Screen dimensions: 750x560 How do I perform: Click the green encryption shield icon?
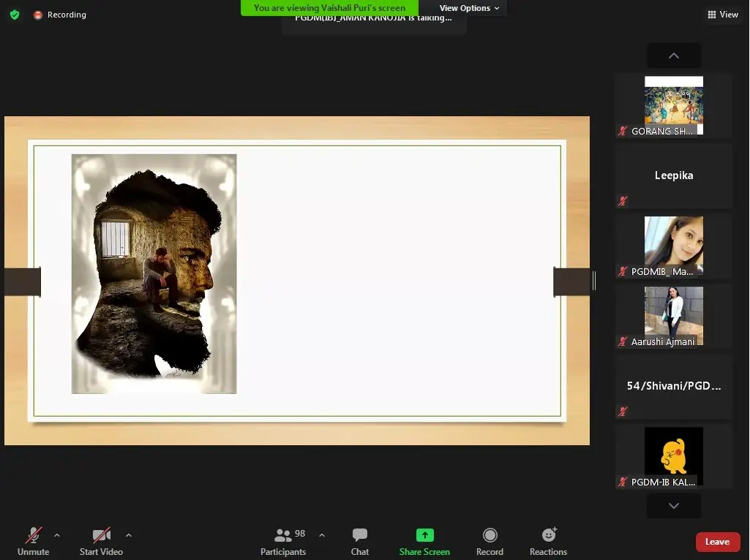(15, 15)
